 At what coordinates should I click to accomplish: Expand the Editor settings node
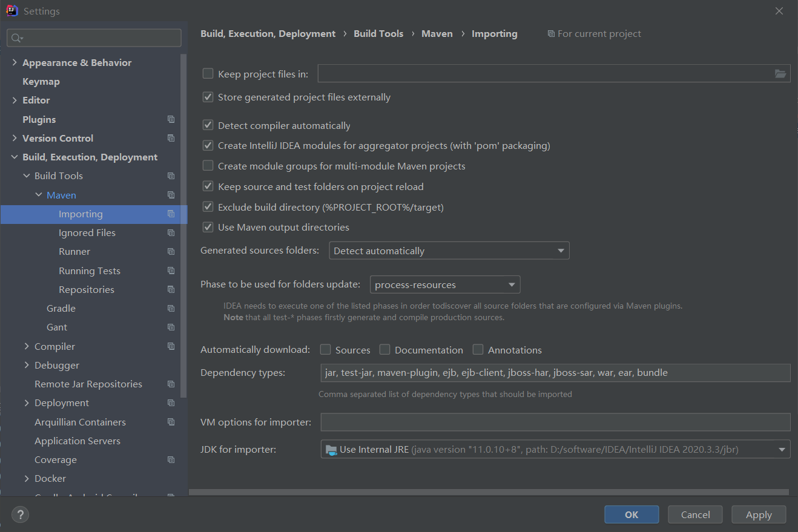[x=15, y=100]
